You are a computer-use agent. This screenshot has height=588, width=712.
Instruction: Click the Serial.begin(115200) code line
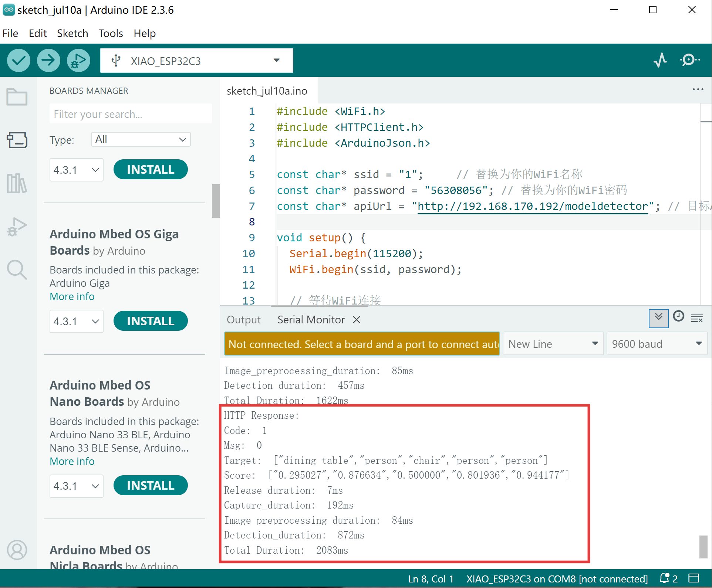356,254
